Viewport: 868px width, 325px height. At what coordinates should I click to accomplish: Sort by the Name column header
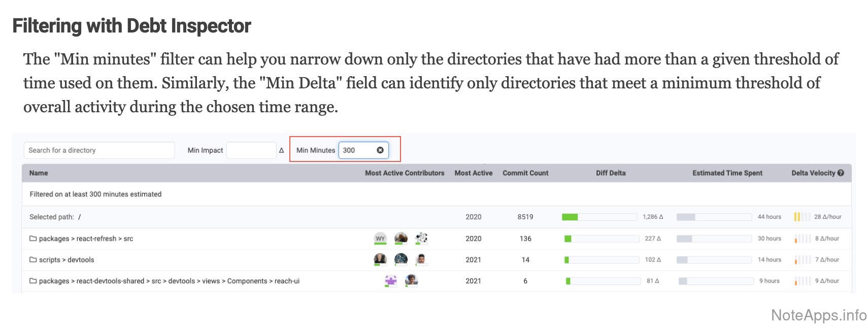coord(39,173)
